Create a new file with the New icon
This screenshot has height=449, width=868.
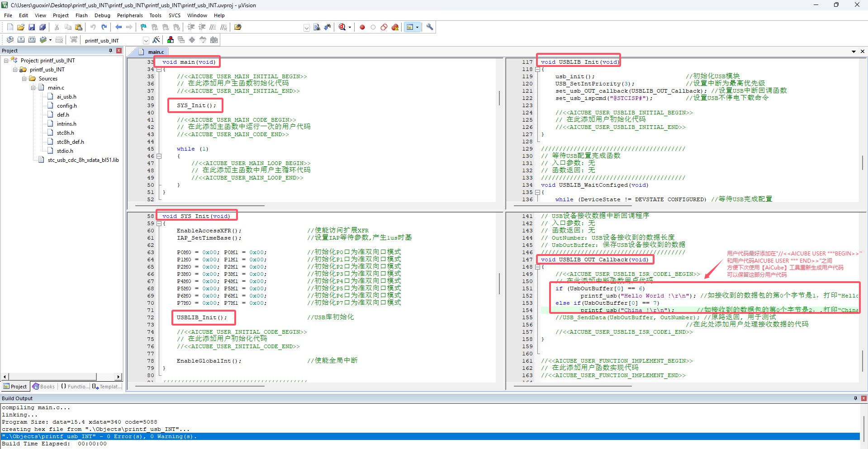[10, 27]
